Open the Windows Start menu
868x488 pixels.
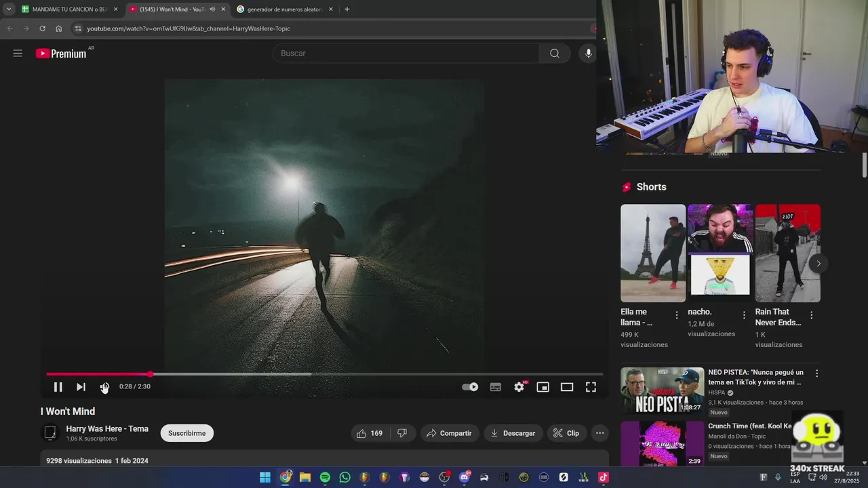point(265,477)
